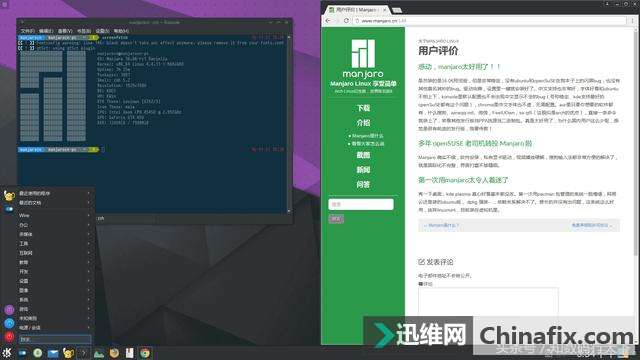Click the Chrome page vertical scrollbar

(636, 143)
